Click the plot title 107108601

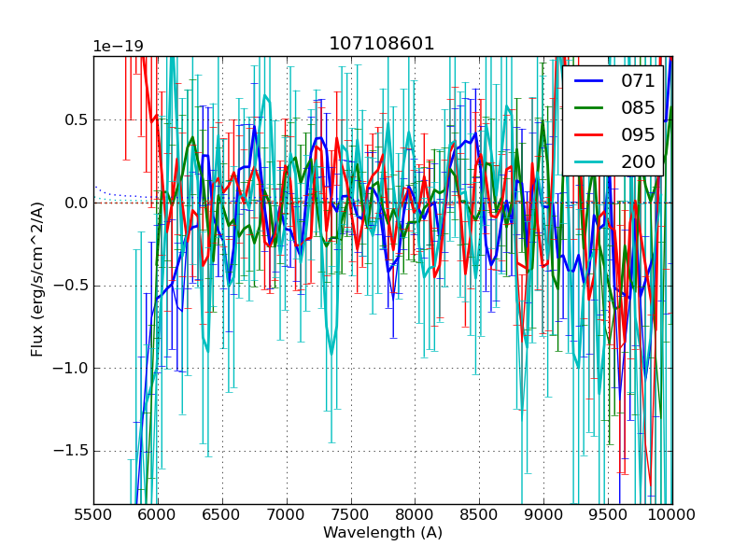click(382, 44)
